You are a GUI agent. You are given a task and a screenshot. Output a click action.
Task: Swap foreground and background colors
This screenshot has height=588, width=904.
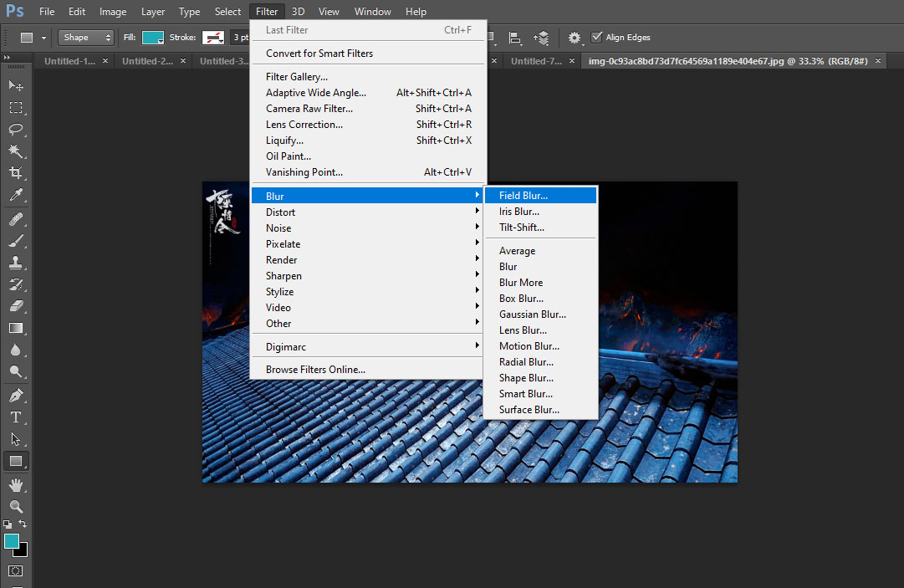(23, 524)
